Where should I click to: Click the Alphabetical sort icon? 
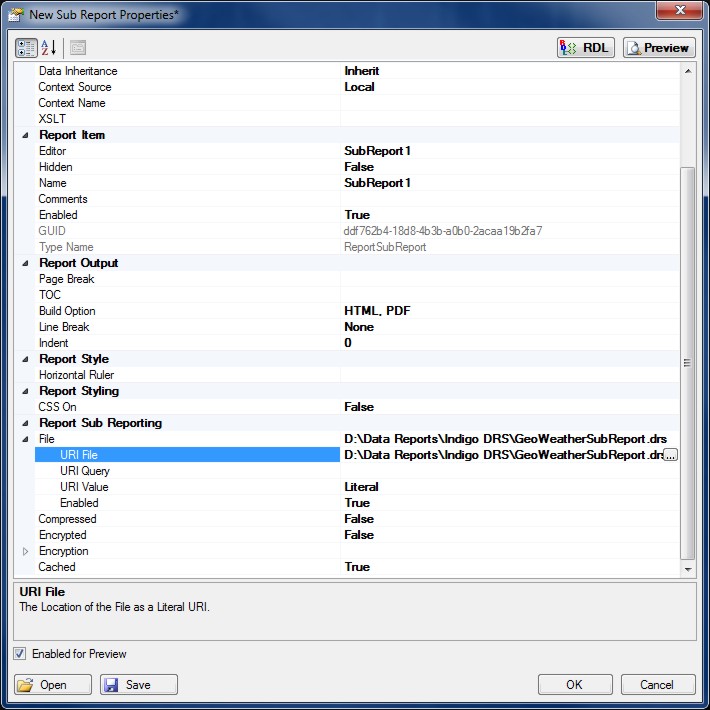(49, 48)
